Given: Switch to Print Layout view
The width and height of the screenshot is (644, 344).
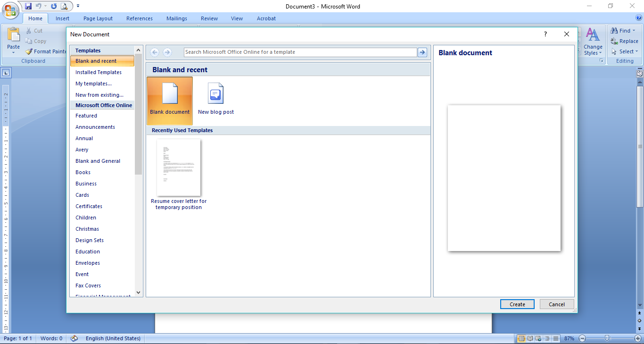Looking at the screenshot, I should [521, 338].
